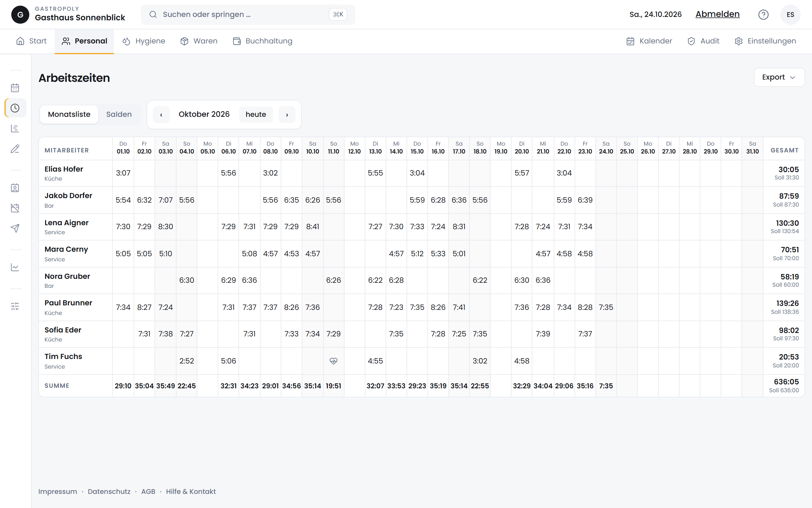Click the MITARBEITER column header
Image resolution: width=812 pixels, height=508 pixels.
67,150
